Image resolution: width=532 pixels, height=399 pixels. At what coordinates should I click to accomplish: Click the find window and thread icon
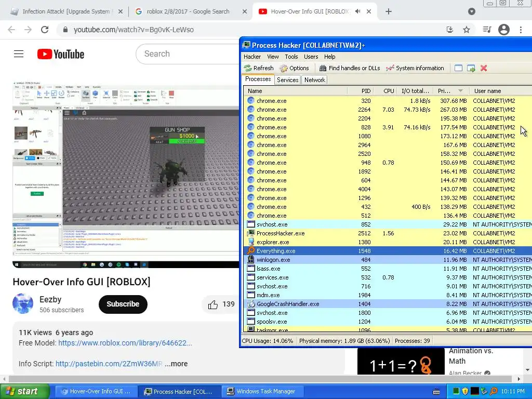tap(471, 68)
